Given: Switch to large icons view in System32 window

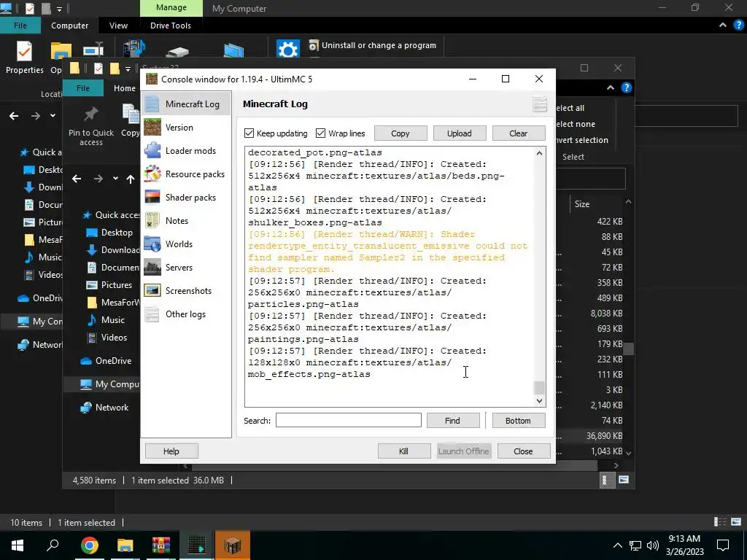Looking at the screenshot, I should point(624,480).
